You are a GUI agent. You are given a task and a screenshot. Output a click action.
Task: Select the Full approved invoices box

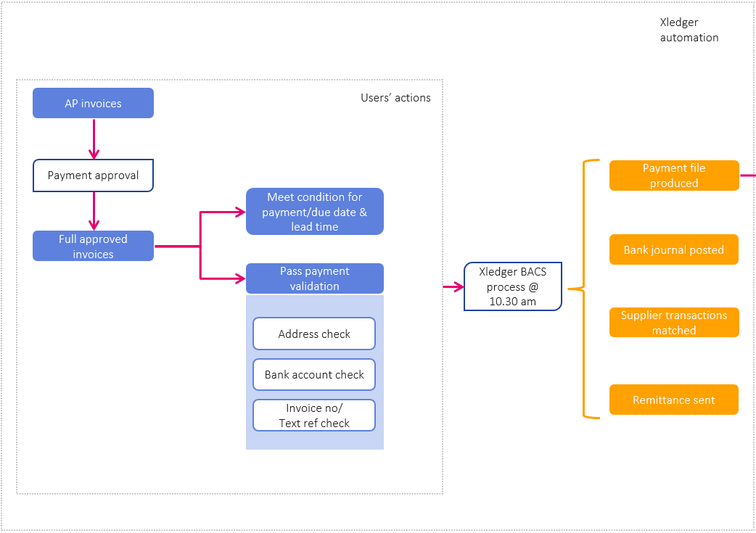[93, 246]
